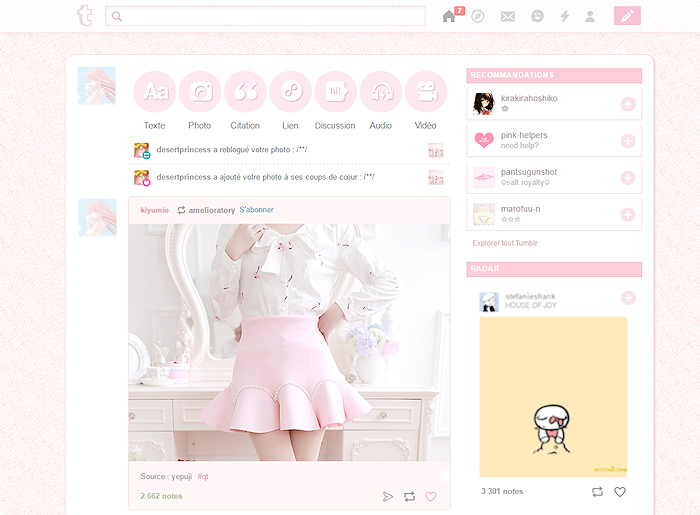Click S'abonner to follow amelioratory
Image resolution: width=700 pixels, height=515 pixels.
tap(256, 210)
